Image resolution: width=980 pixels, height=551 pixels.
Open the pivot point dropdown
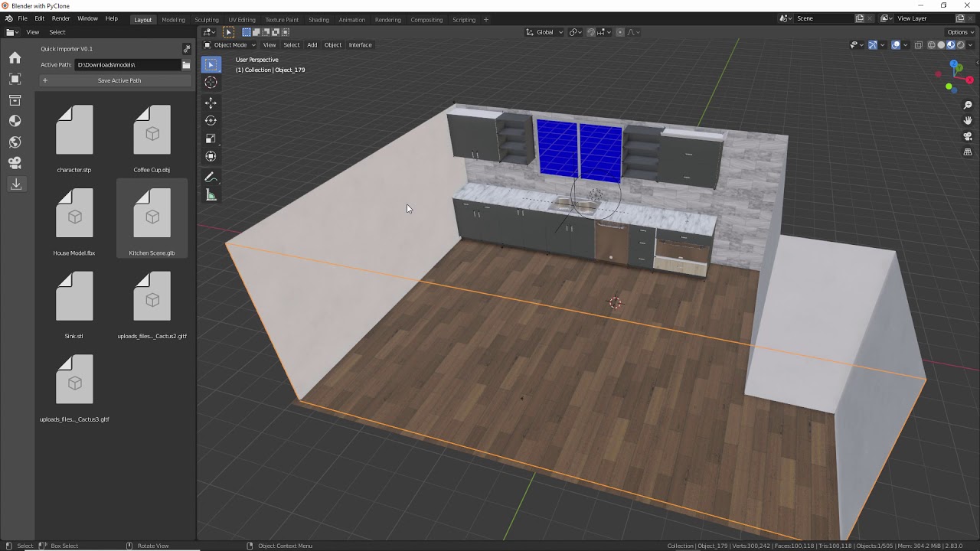point(575,32)
